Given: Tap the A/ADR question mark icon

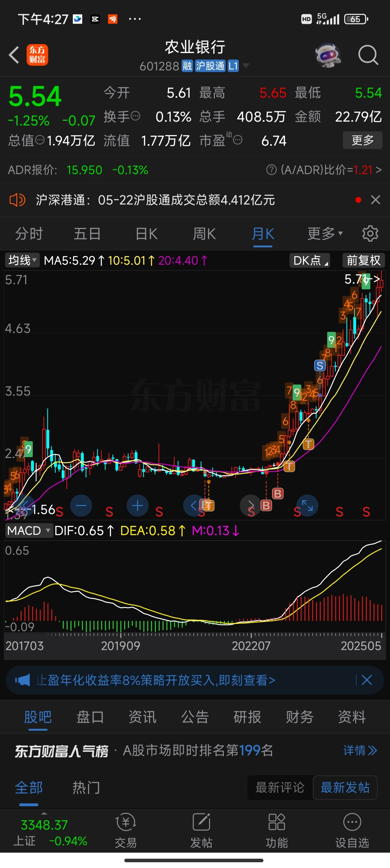Looking at the screenshot, I should [271, 170].
